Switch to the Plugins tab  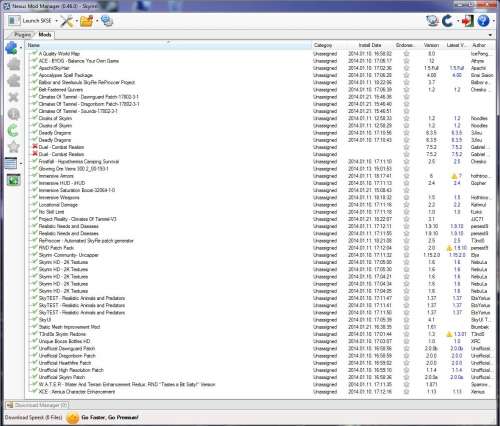[x=22, y=35]
